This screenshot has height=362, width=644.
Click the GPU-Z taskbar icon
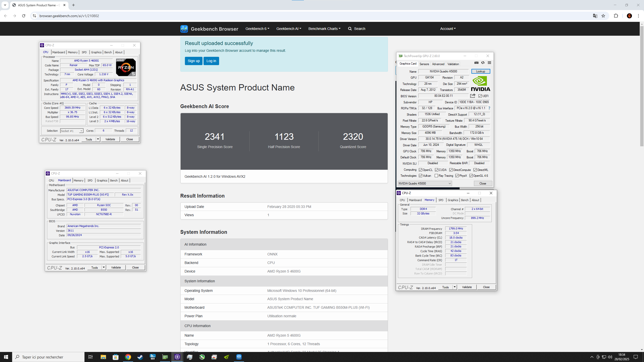click(x=165, y=357)
